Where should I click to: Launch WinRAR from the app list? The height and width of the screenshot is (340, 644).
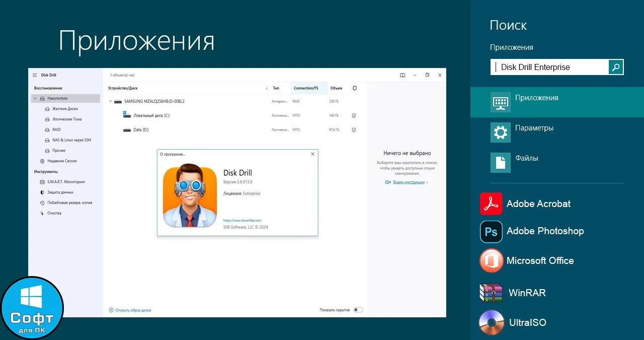pyautogui.click(x=513, y=293)
